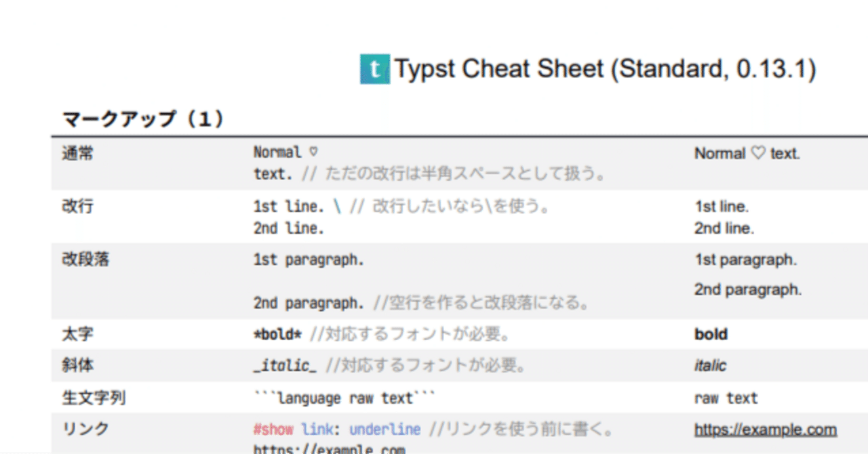Click the Normal ♡ text. output
This screenshot has height=454, width=868.
tap(747, 153)
